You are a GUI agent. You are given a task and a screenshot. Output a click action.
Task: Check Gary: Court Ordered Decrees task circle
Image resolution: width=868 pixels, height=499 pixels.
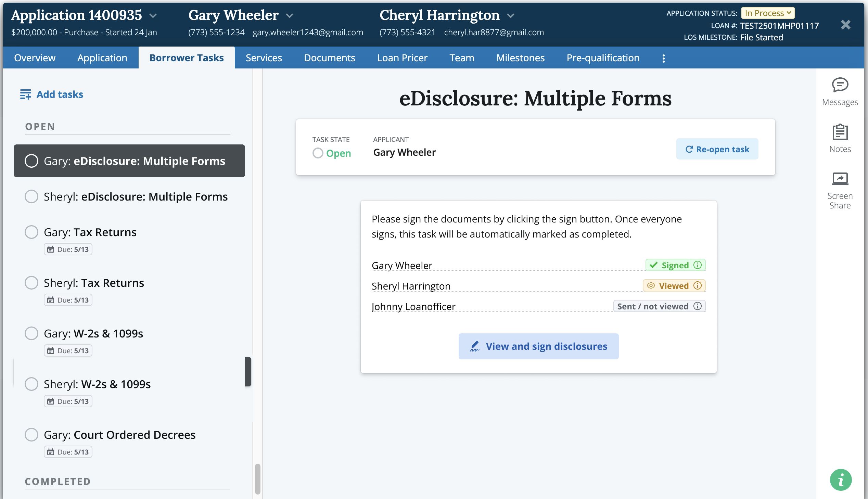click(31, 435)
